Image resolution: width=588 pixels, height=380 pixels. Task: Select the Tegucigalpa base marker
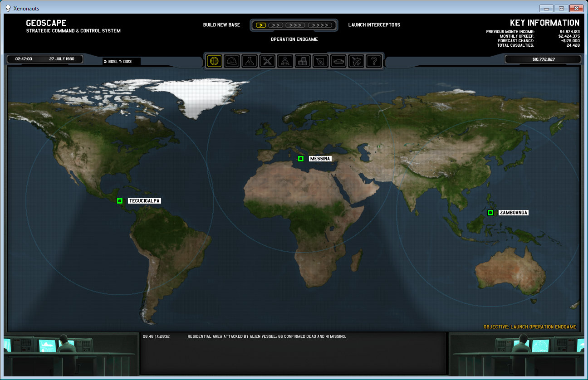(120, 201)
